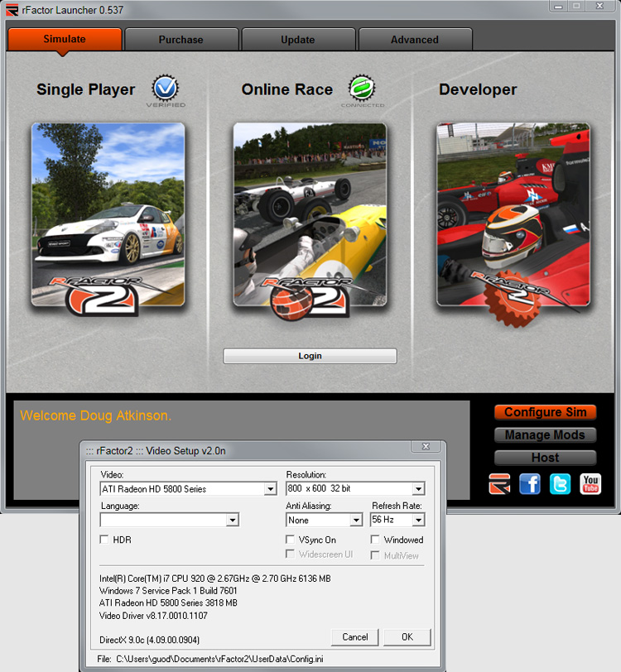
Task: Click the green Connected status icon
Action: 362,88
